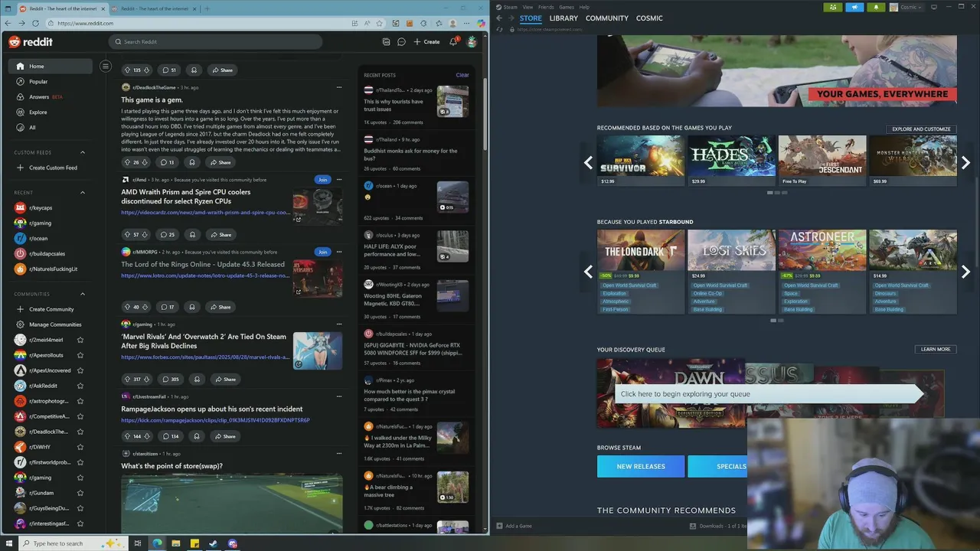Go to Popular in Reddit sidebar
The height and width of the screenshot is (551, 980).
(x=38, y=81)
